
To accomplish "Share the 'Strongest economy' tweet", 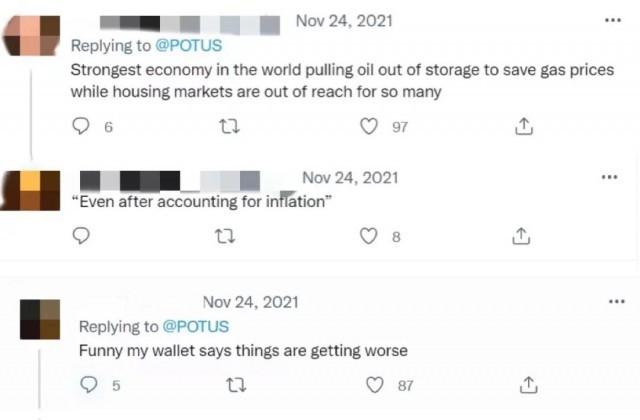I will [522, 127].
